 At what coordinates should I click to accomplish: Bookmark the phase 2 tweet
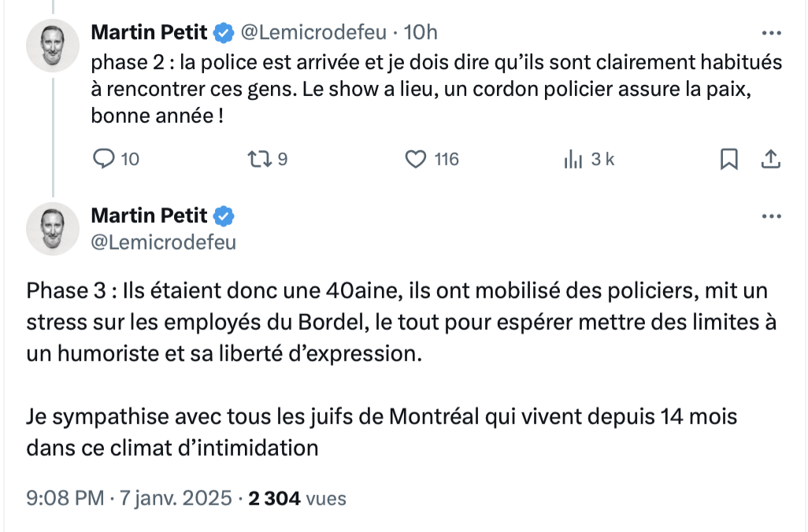click(x=728, y=159)
